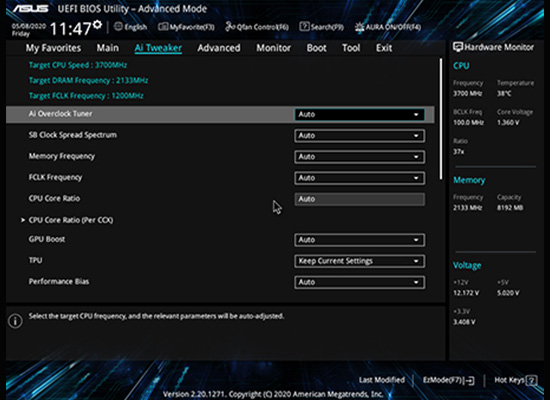Image resolution: width=550 pixels, height=400 pixels.
Task: Open Search(F9) tool
Action: coord(322,27)
